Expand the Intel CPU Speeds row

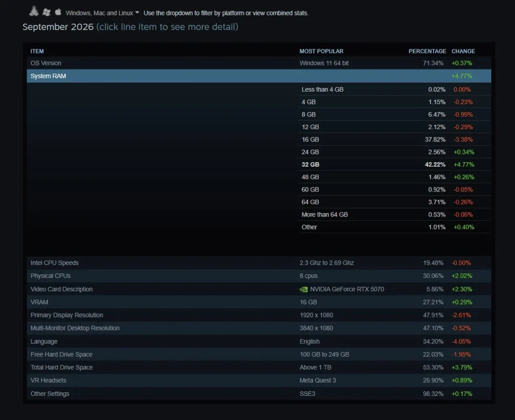tap(259, 262)
